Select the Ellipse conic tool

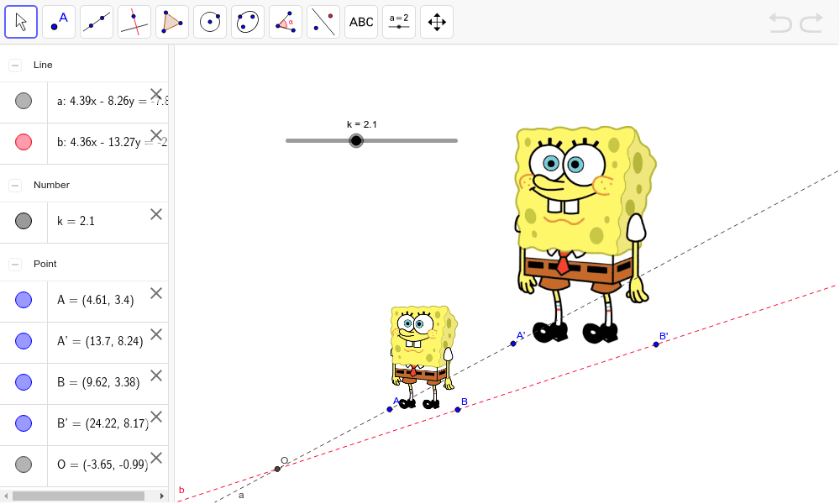click(x=248, y=22)
